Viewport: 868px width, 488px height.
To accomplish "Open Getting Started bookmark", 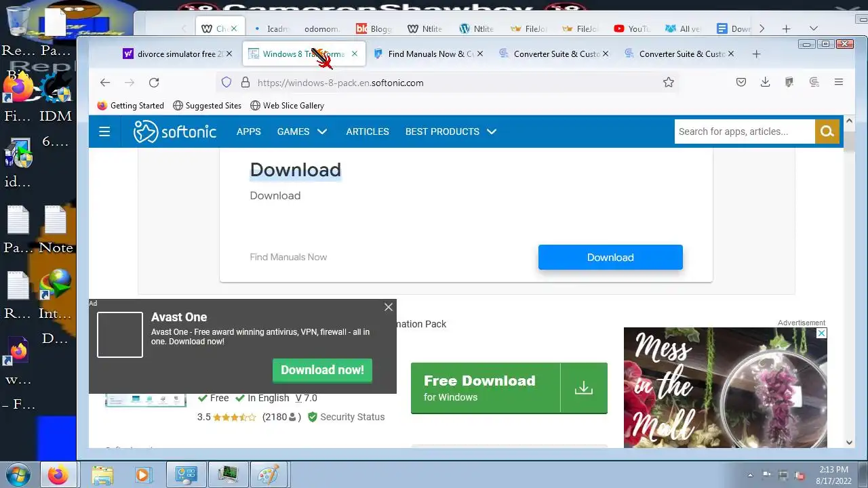I will [130, 106].
